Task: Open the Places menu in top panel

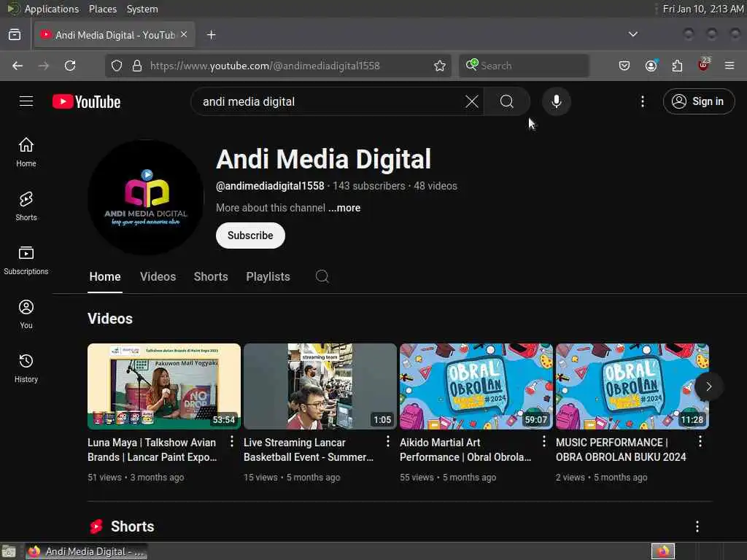Action: pyautogui.click(x=102, y=9)
